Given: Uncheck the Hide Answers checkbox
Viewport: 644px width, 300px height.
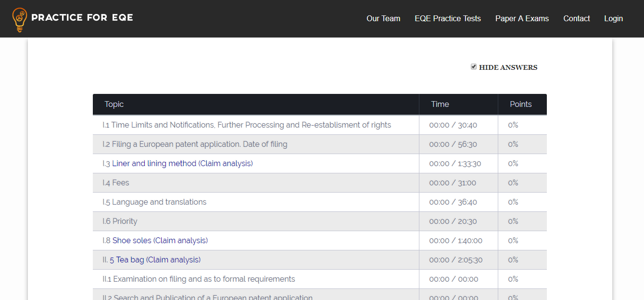Looking at the screenshot, I should (474, 67).
